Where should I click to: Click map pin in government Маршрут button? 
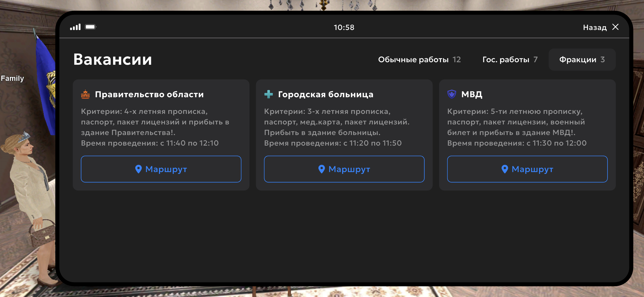click(x=138, y=169)
